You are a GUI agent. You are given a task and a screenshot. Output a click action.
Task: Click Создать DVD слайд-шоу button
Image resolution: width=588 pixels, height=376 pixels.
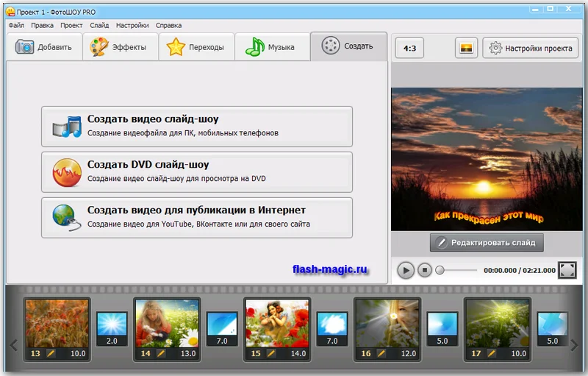(x=197, y=171)
